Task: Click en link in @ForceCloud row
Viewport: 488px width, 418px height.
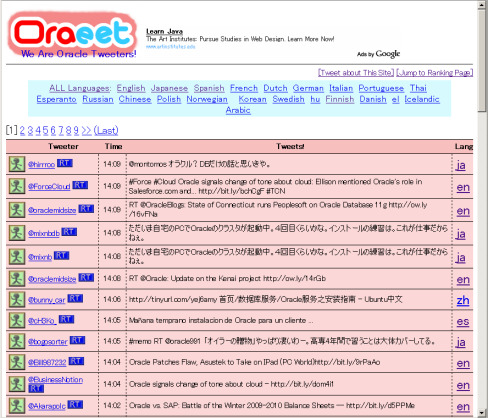Action: (463, 187)
